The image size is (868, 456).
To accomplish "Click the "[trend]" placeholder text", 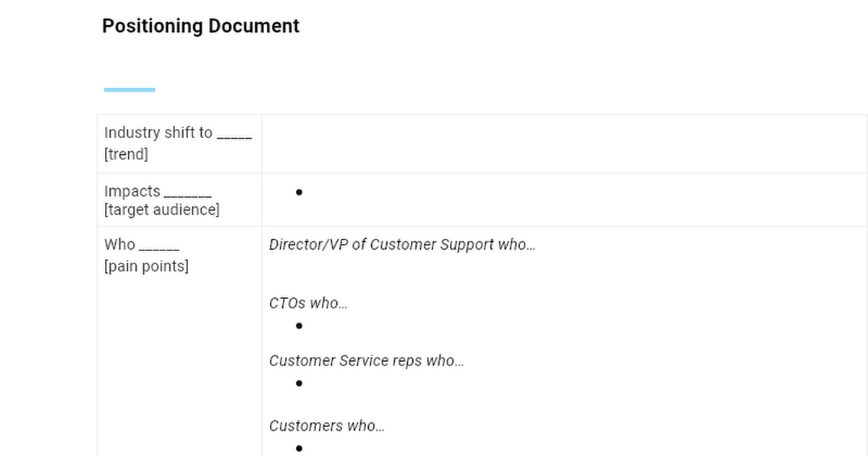I will pos(126,153).
